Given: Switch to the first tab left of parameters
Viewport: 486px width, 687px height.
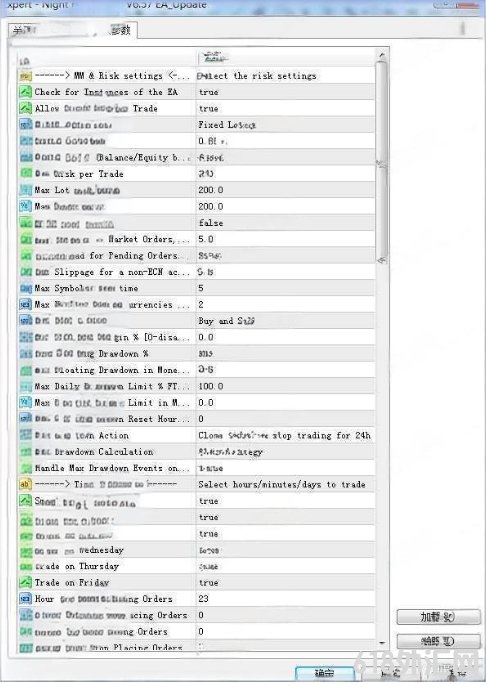Looking at the screenshot, I should (x=26, y=31).
